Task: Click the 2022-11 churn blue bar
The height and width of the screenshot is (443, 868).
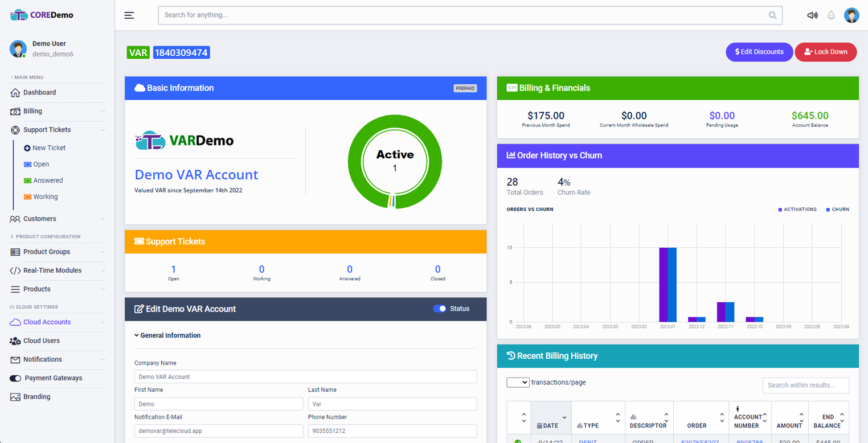Action: point(730,312)
